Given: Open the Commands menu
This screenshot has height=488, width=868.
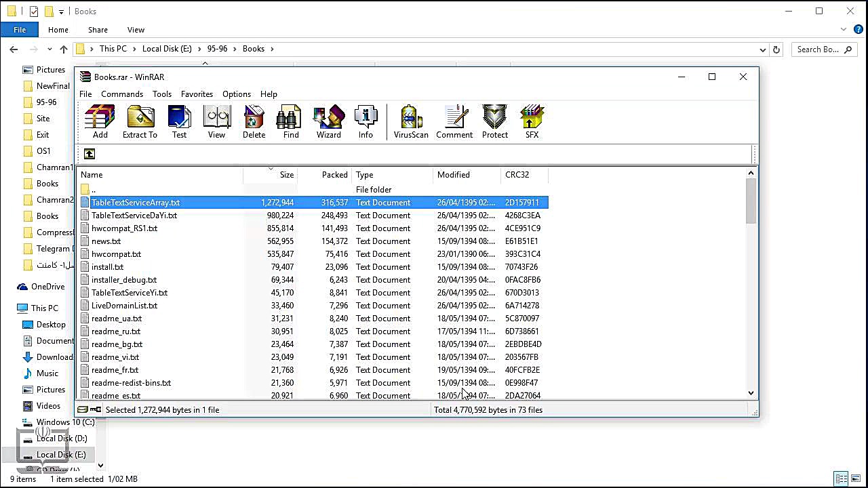Looking at the screenshot, I should (122, 94).
